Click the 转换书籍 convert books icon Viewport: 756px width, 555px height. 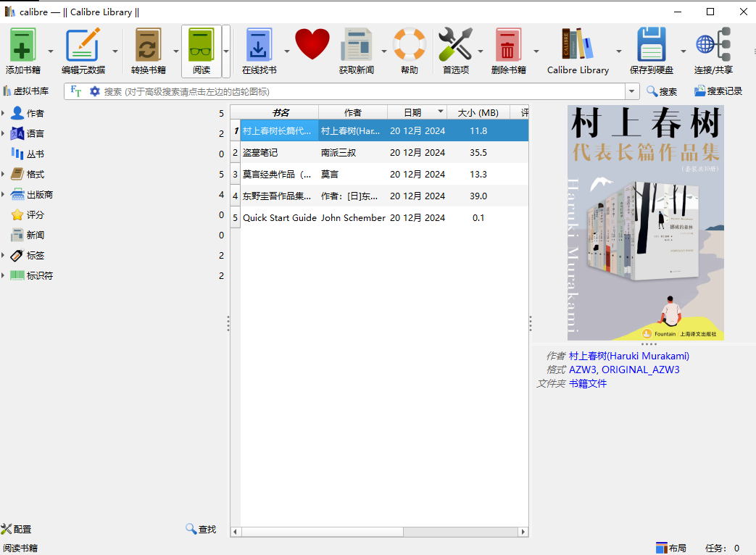tap(148, 46)
